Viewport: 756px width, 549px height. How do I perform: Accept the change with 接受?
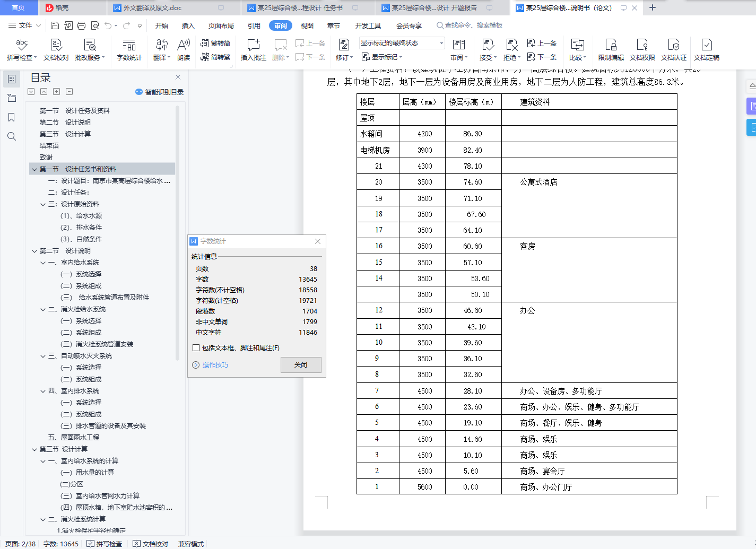click(x=488, y=50)
